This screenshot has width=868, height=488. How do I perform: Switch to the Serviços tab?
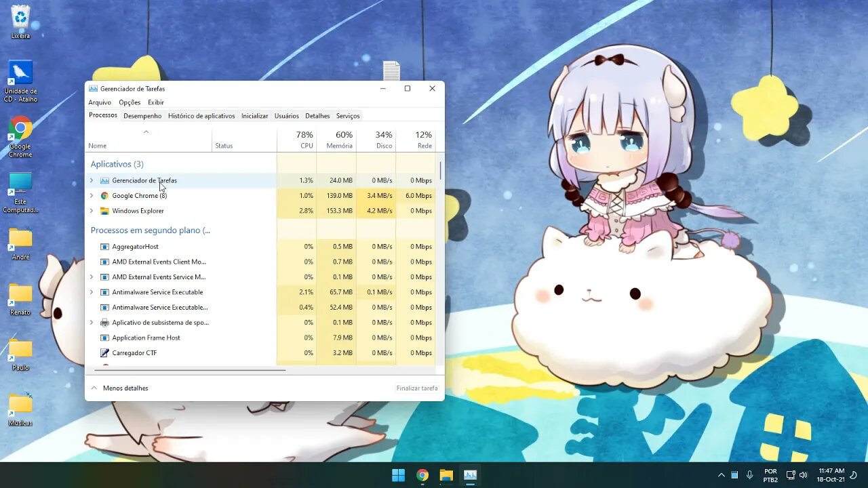click(348, 116)
